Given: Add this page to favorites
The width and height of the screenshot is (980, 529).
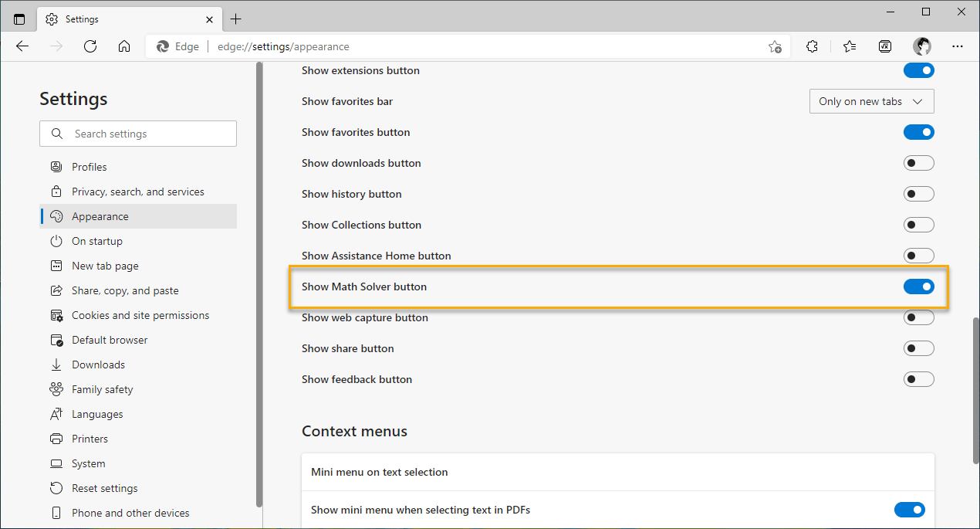Looking at the screenshot, I should [x=775, y=46].
